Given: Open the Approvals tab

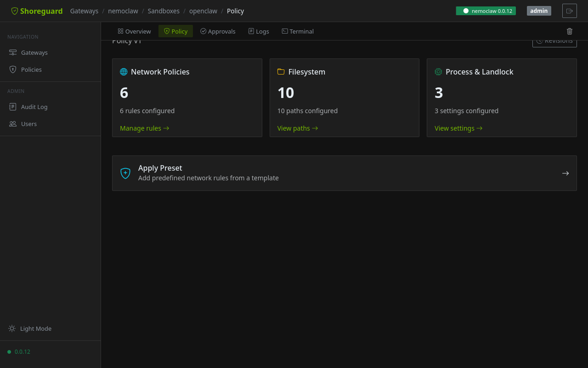Looking at the screenshot, I should coord(218,31).
